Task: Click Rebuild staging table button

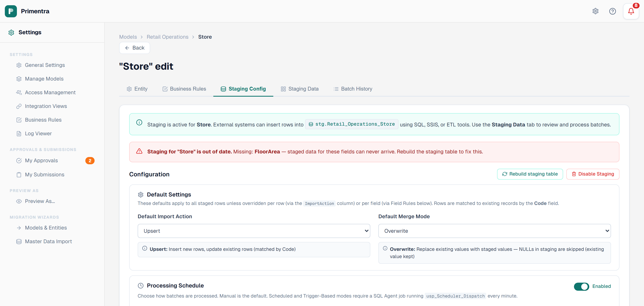Action: [530, 174]
